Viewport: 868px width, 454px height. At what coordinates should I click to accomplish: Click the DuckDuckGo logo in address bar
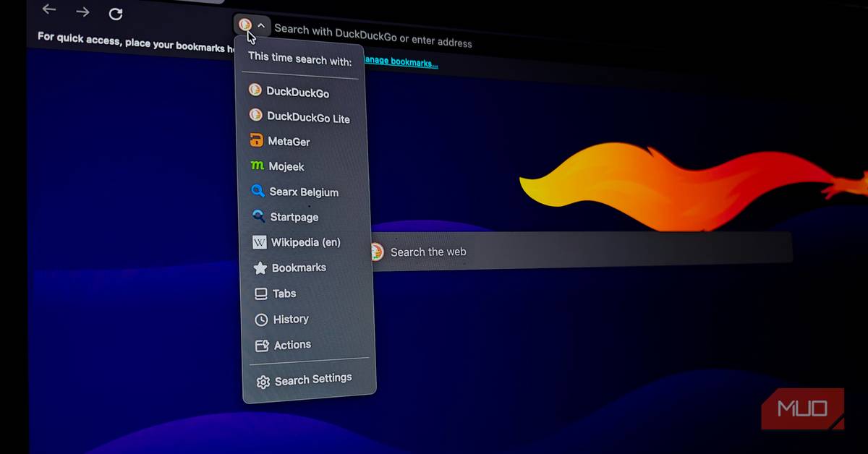click(x=245, y=25)
